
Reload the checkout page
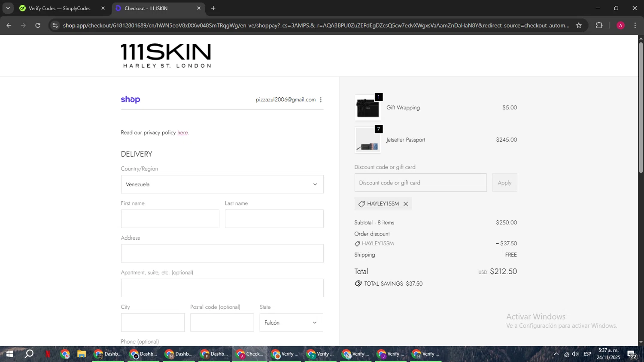tap(38, 25)
